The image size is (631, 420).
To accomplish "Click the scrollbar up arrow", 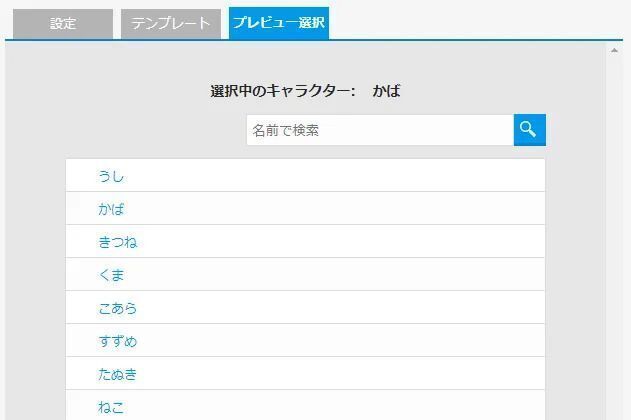I will click(614, 51).
